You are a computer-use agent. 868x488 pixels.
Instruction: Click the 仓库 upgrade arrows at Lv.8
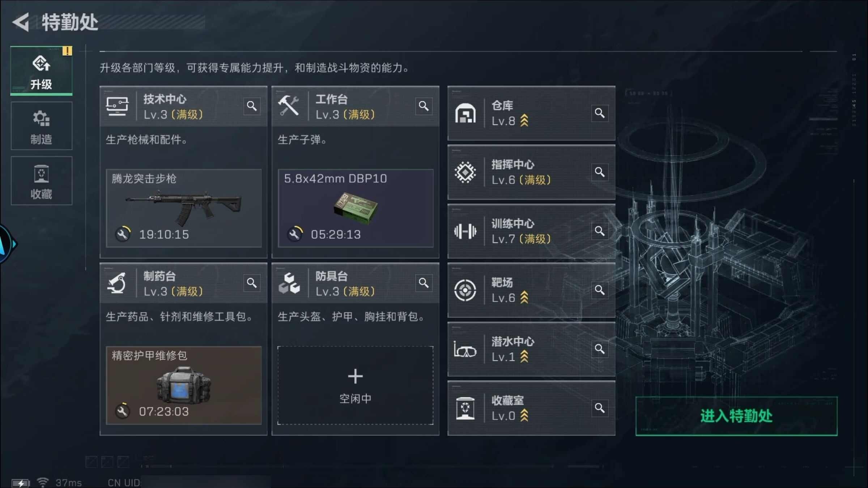pos(524,121)
